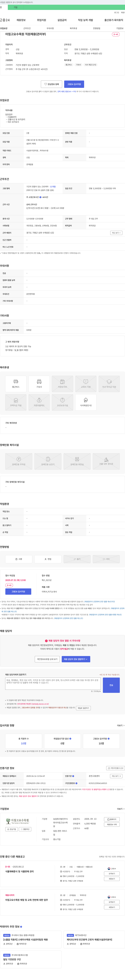Select the 통근버스 welfare icon
Image resolution: width=125 pixels, height=980 pixels.
tap(16, 384)
